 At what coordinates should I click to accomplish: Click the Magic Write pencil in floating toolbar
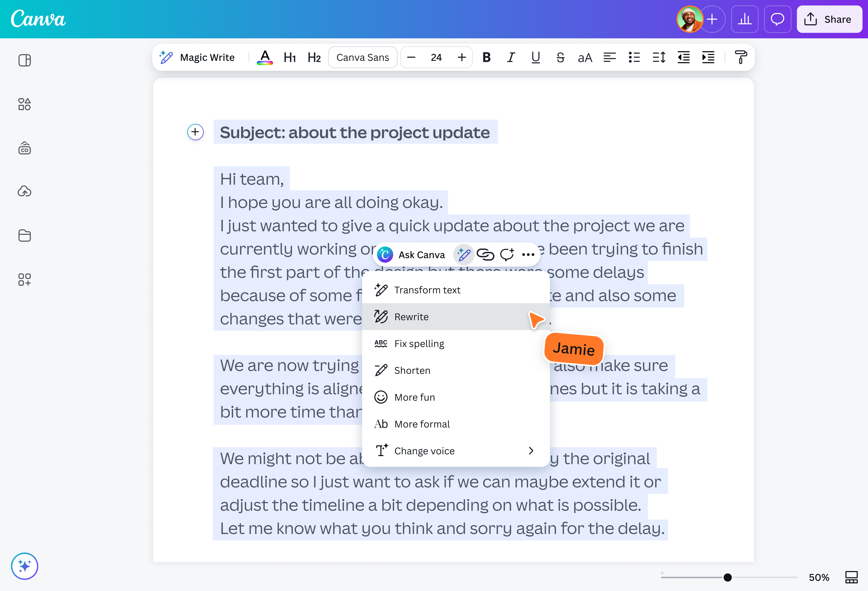[464, 255]
